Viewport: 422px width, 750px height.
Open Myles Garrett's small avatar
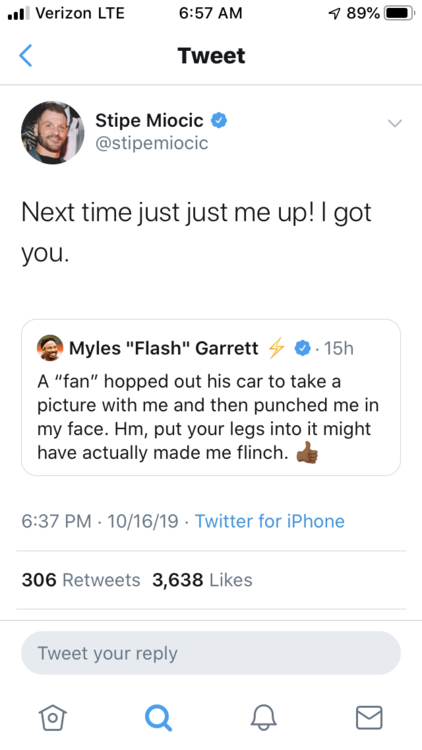click(x=50, y=348)
